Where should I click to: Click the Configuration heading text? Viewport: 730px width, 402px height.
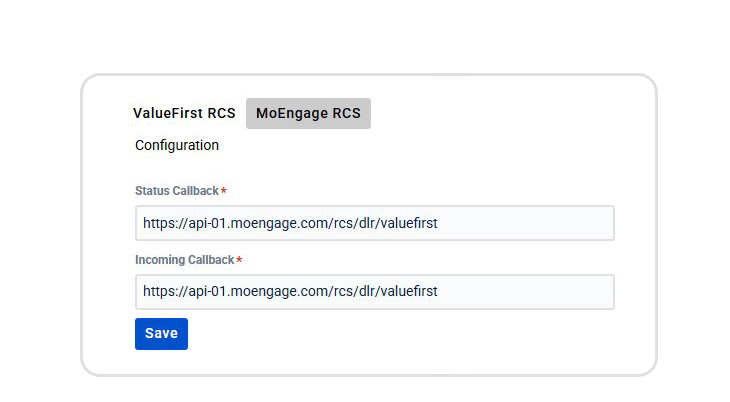point(177,145)
